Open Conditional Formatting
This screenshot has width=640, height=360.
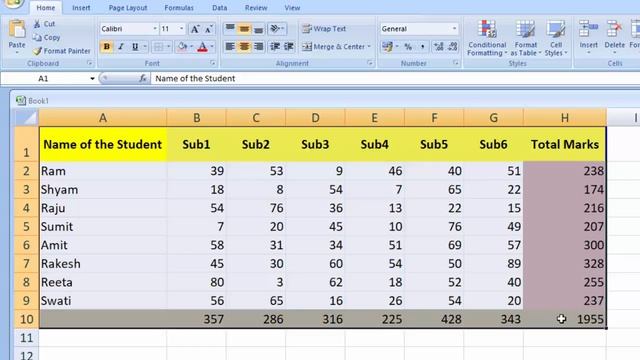click(487, 38)
